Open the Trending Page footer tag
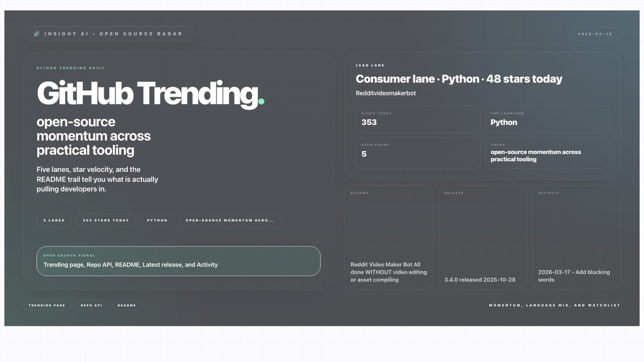Image resolution: width=644 pixels, height=362 pixels. click(x=47, y=305)
